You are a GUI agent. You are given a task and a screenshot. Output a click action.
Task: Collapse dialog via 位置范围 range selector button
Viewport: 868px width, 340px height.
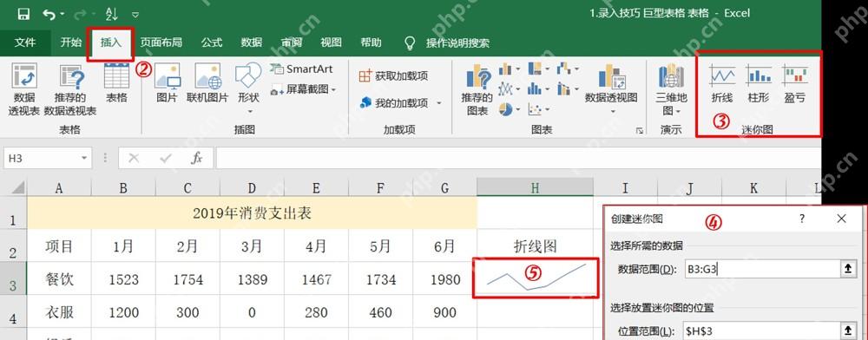847,330
